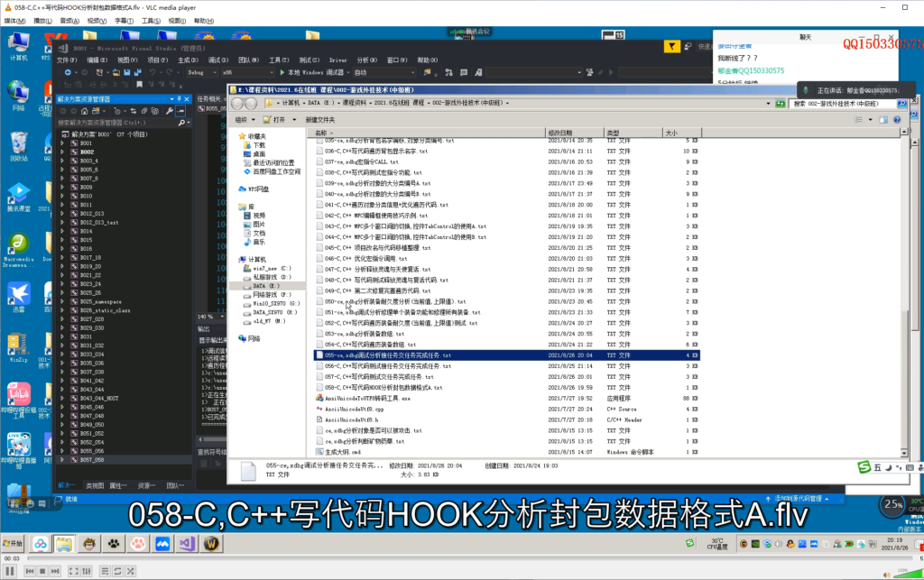924x580 pixels.
Task: Pause the VLC video playback
Action: coord(10,571)
